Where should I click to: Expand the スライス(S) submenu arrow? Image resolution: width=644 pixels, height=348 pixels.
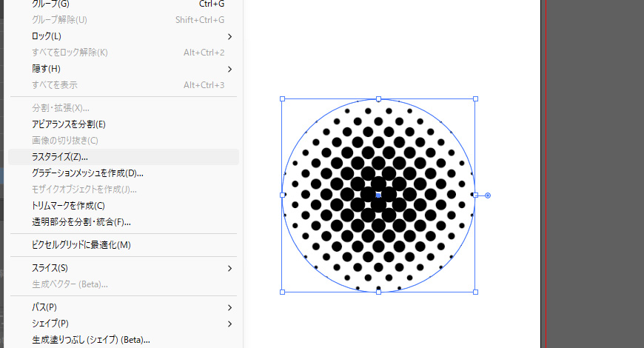[229, 268]
